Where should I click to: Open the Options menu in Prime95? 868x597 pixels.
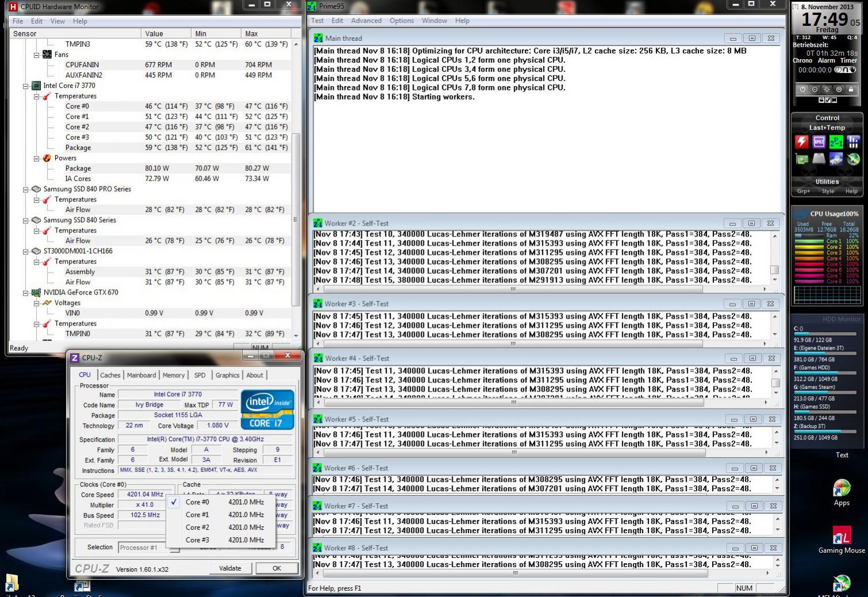click(402, 21)
